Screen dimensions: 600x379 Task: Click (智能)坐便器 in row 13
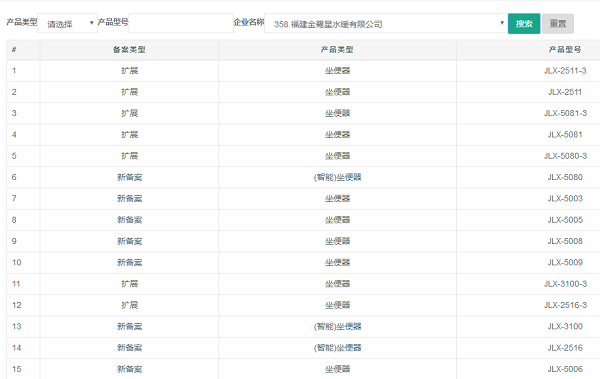tap(337, 326)
